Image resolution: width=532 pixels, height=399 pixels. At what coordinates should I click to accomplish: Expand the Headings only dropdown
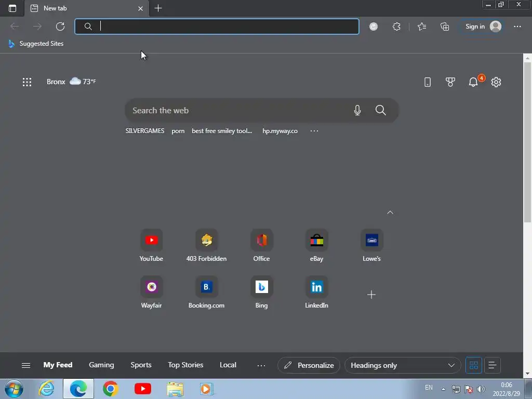click(403, 365)
